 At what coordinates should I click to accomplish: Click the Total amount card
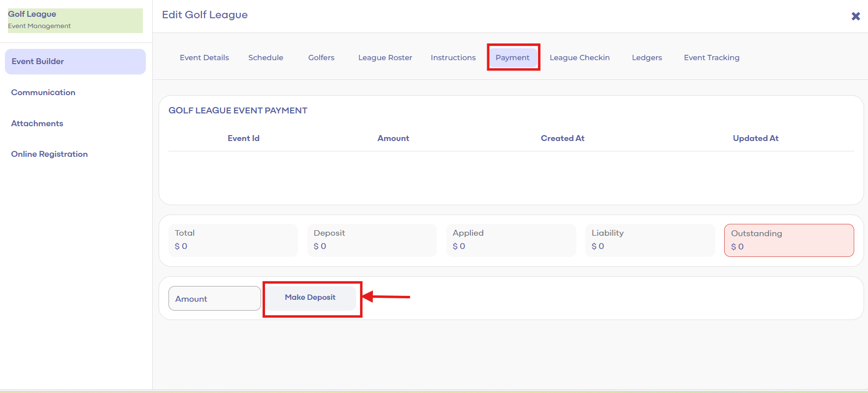pyautogui.click(x=233, y=240)
